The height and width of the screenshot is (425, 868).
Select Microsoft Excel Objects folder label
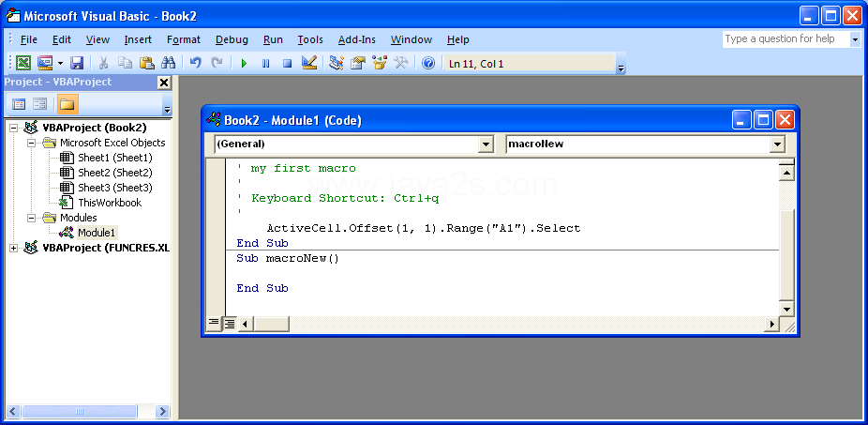pos(112,143)
